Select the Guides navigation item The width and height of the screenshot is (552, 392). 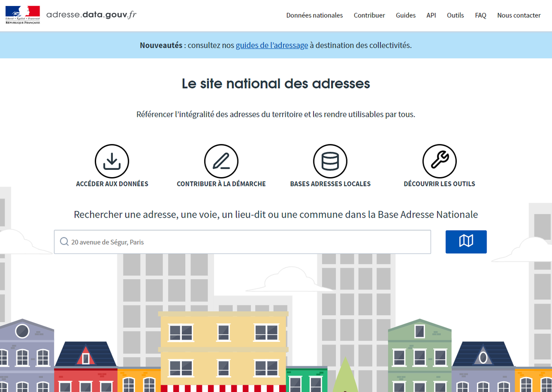tap(405, 15)
